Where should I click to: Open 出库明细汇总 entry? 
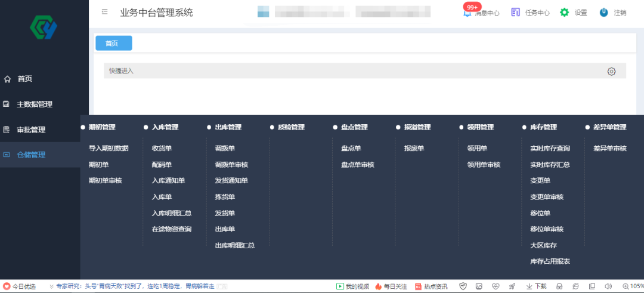(235, 245)
